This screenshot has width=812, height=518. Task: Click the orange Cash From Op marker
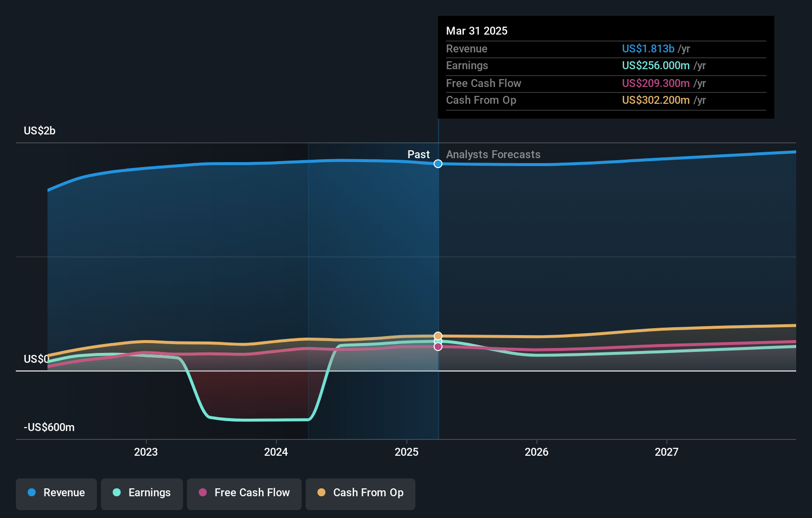tap(438, 336)
